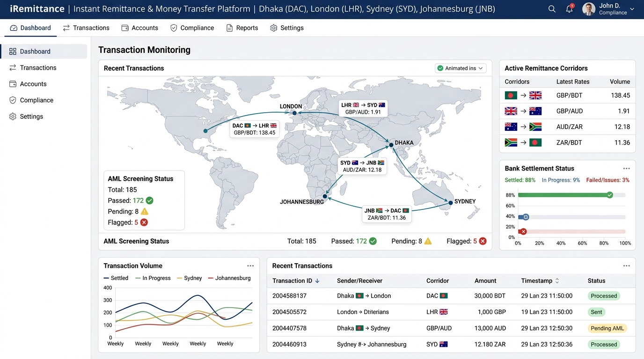644x359 pixels.
Task: Click Processed badge for transaction 2004460913
Action: pyautogui.click(x=604, y=345)
